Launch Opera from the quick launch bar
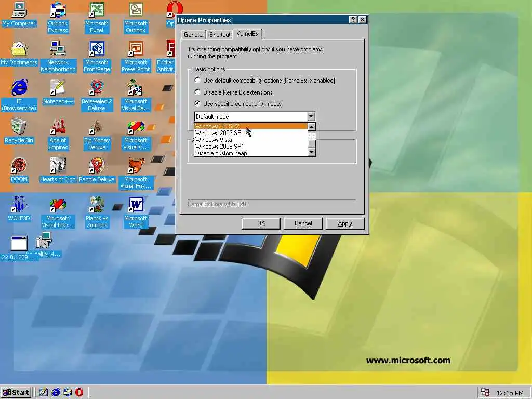 [79, 393]
